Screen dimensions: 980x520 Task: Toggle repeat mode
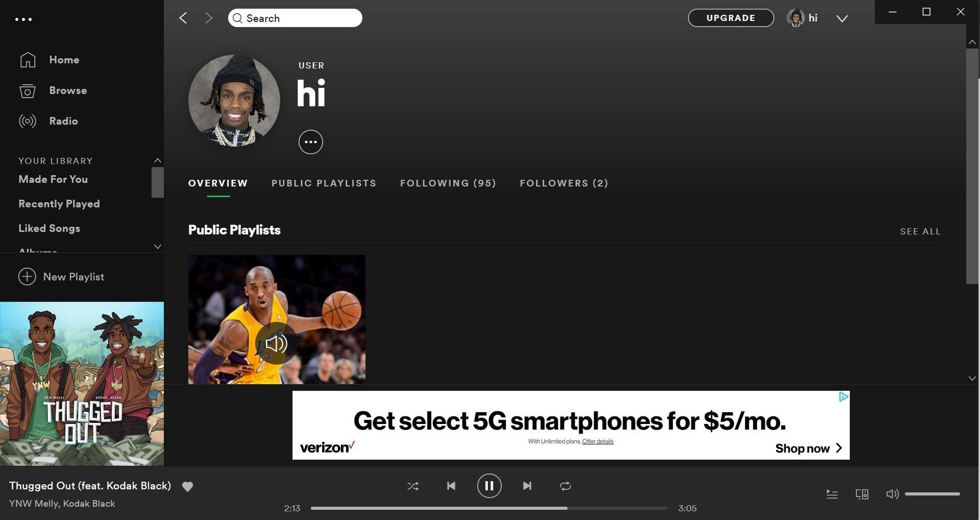click(565, 486)
